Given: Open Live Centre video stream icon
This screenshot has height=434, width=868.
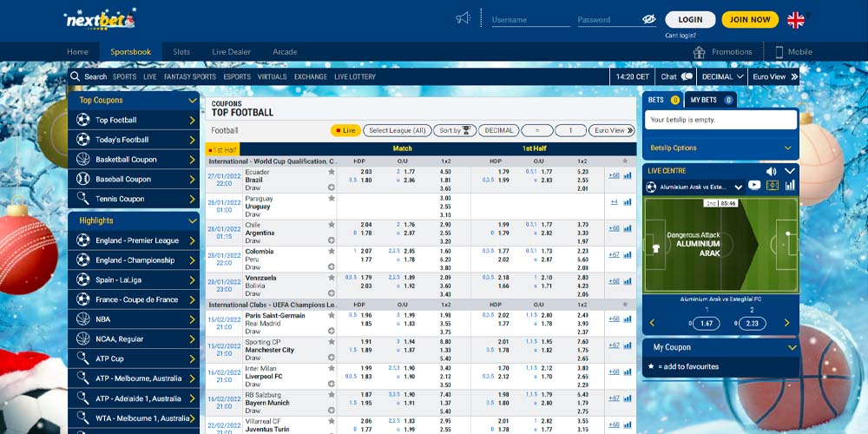Looking at the screenshot, I should click(754, 186).
